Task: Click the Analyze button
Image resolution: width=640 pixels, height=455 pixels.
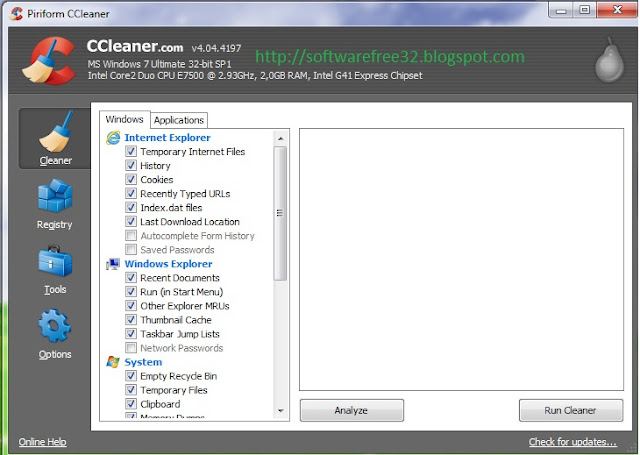Action: 351,410
